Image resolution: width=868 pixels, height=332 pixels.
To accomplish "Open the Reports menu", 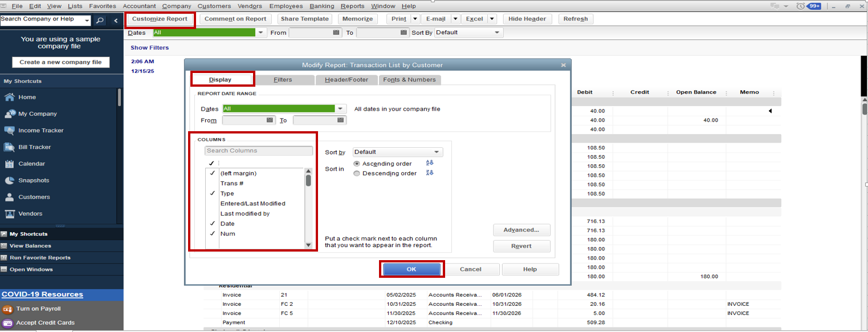I will [x=352, y=6].
